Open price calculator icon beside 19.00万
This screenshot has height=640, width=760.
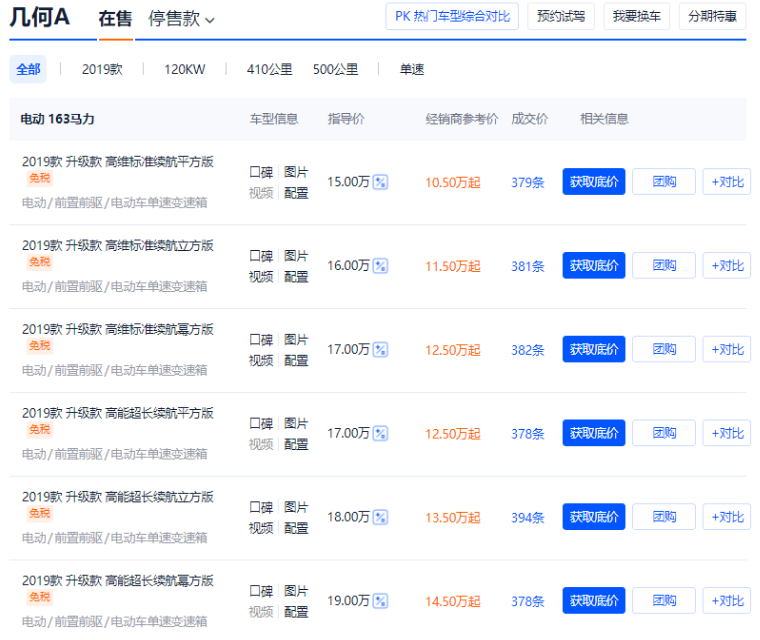pyautogui.click(x=380, y=601)
